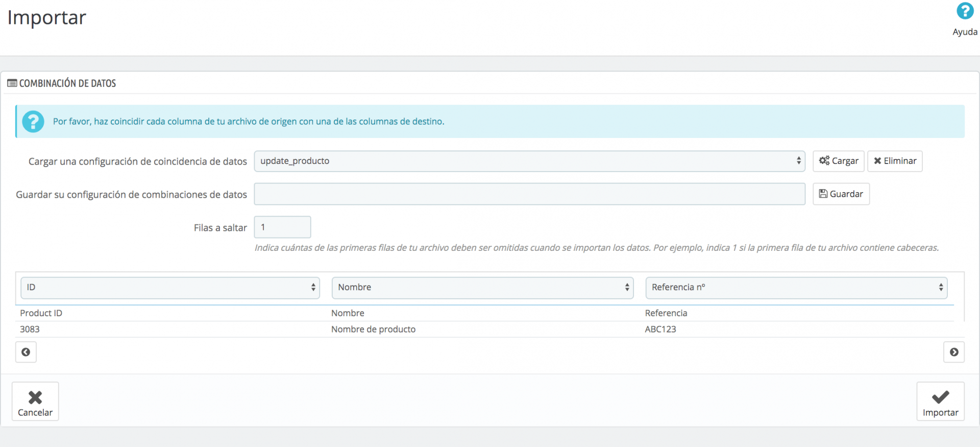
Task: Click the Cargar gears button
Action: point(838,161)
